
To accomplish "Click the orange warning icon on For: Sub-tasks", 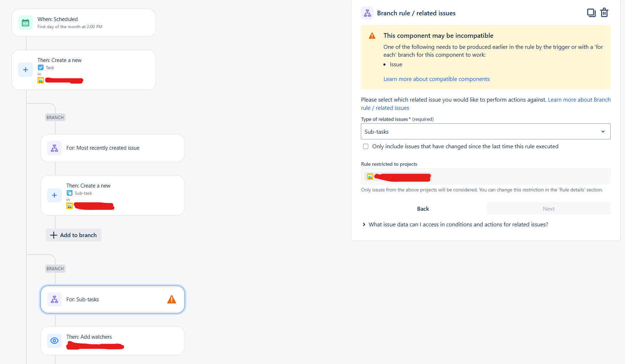I will [x=172, y=299].
